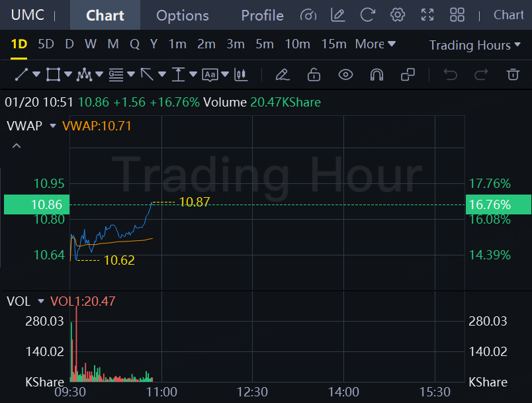Image resolution: width=532 pixels, height=403 pixels.
Task: Switch to the Options tab
Action: point(183,15)
